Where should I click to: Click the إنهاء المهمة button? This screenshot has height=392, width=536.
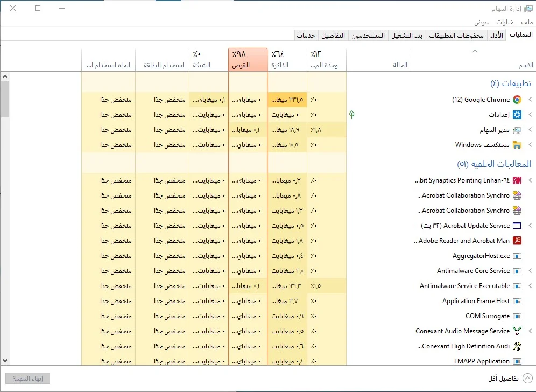click(x=27, y=379)
